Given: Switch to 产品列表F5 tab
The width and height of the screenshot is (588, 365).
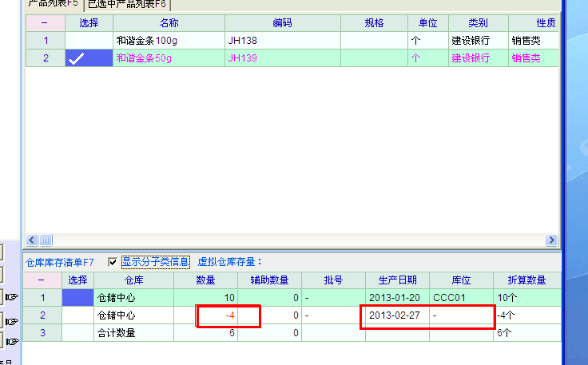Looking at the screenshot, I should tap(53, 4).
